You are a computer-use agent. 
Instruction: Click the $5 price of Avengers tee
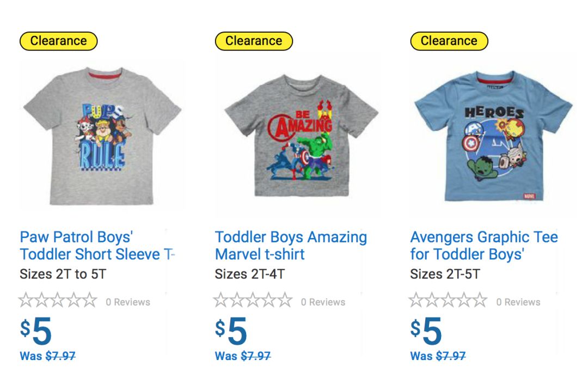pos(426,331)
